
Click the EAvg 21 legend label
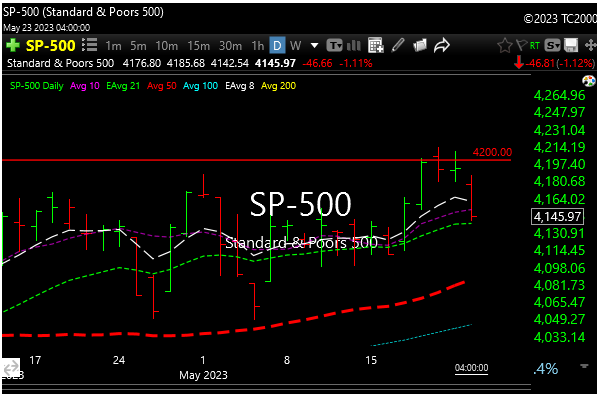[x=123, y=86]
